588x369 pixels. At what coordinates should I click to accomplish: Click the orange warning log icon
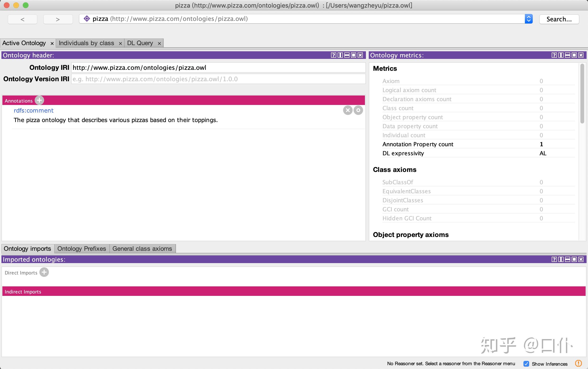(578, 363)
